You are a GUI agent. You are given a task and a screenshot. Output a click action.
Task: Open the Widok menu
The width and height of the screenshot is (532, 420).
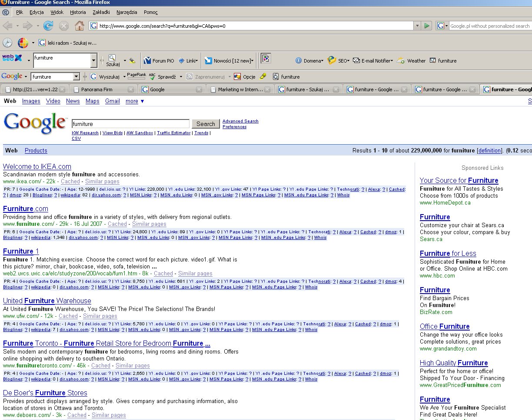point(57,12)
